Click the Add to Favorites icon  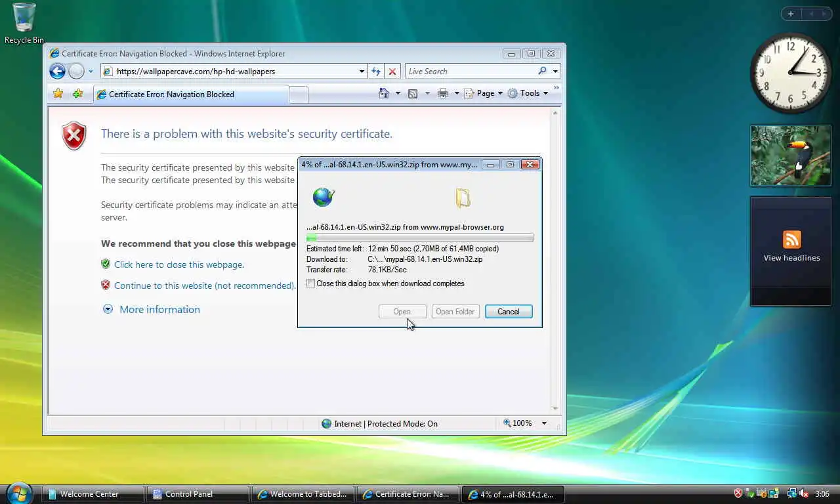click(77, 93)
